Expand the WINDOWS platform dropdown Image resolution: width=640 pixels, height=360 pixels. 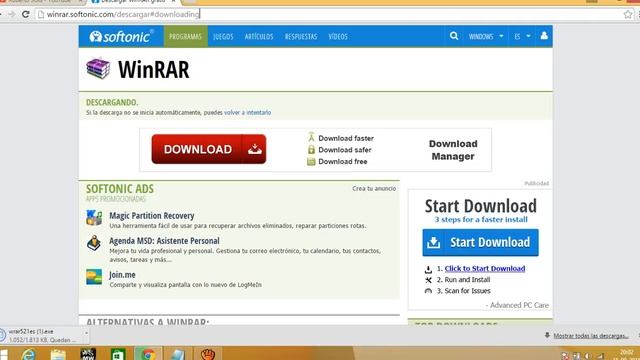486,36
